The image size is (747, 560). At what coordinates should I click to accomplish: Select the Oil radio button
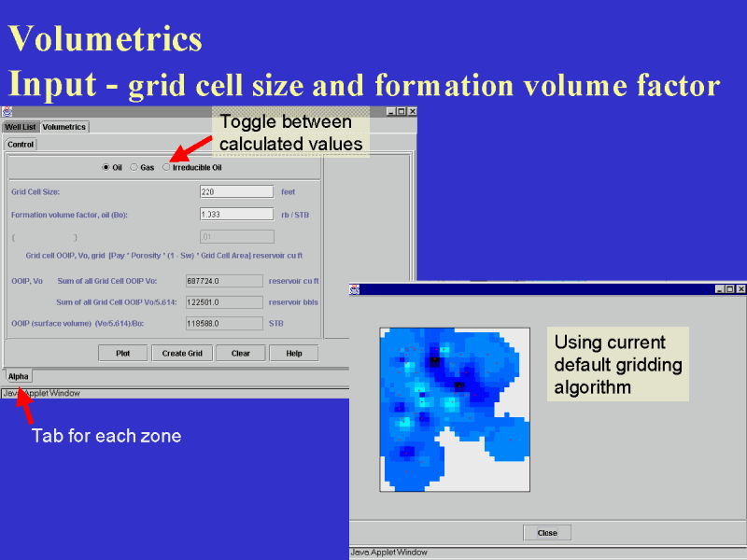pyautogui.click(x=106, y=167)
